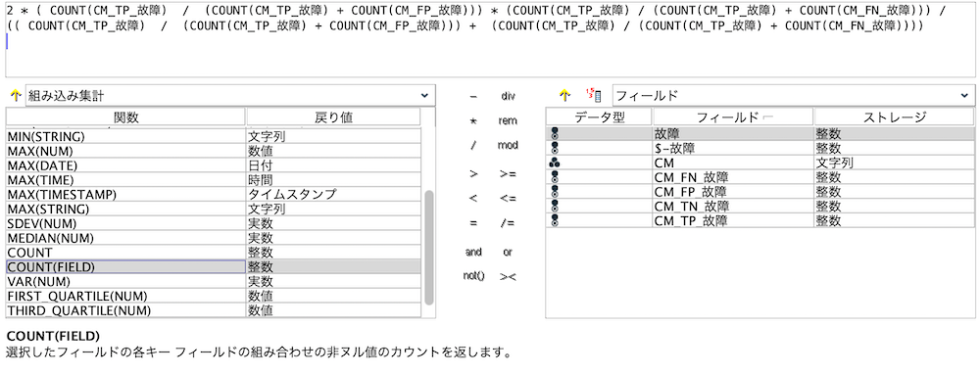Insert the yellow arrow beside フィールド dropdown

(565, 96)
